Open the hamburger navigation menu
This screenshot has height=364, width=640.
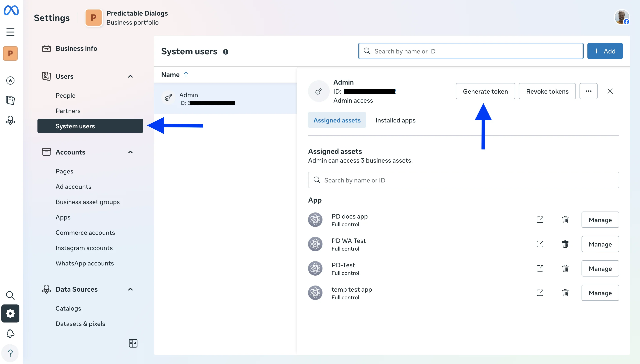click(x=10, y=32)
